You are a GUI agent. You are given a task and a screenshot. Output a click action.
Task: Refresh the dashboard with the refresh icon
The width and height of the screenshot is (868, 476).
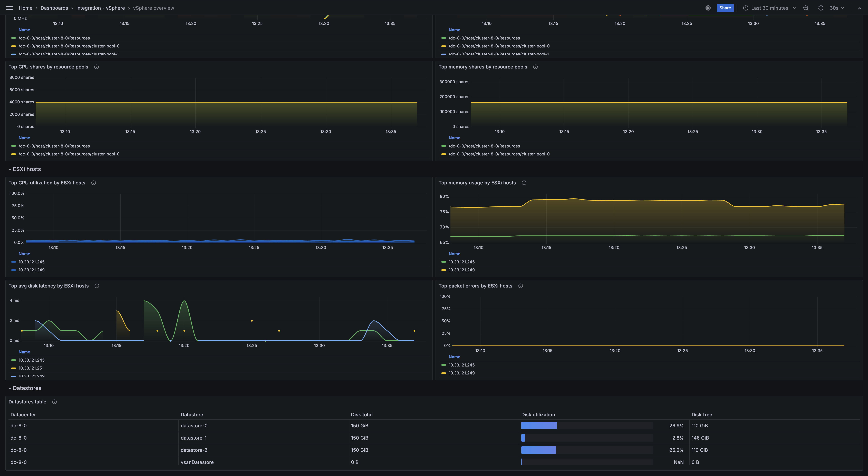(821, 8)
